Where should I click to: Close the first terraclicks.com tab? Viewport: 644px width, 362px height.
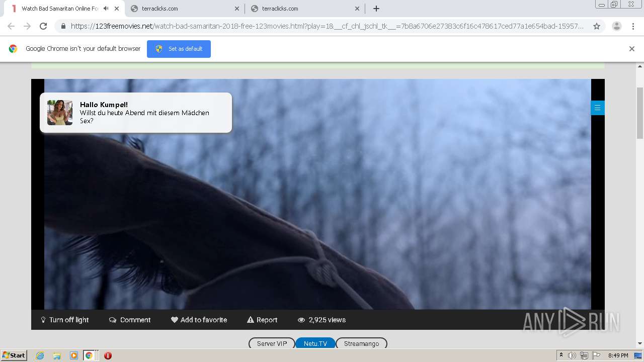coord(237,9)
